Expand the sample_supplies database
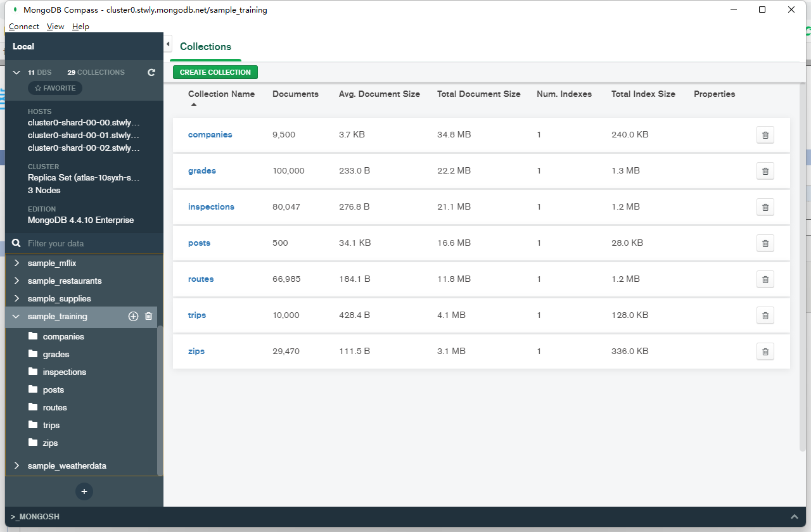811x532 pixels. [16, 298]
